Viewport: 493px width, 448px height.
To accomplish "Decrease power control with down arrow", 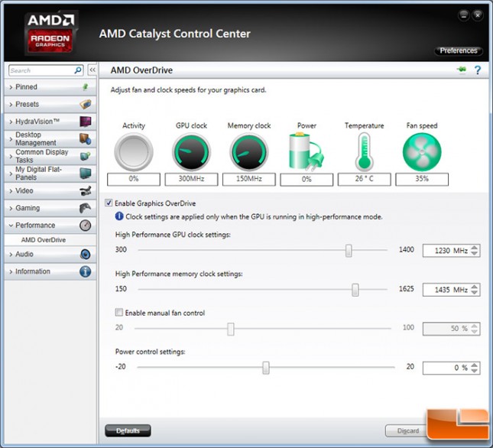I will 475,371.
